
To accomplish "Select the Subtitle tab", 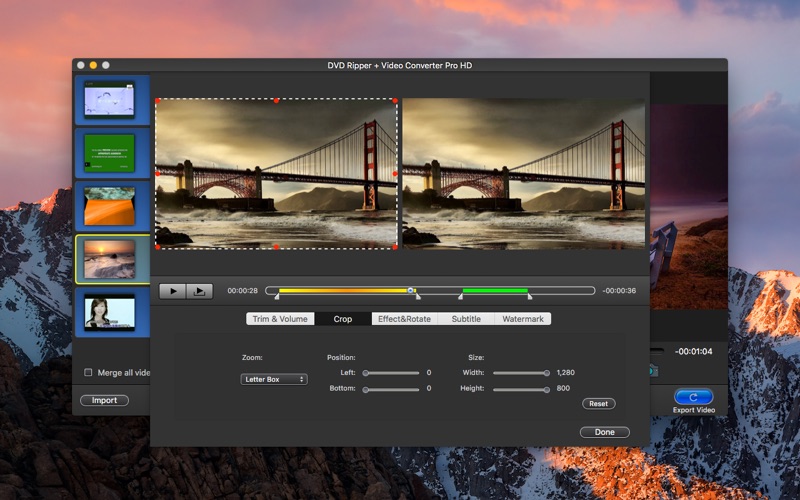I will click(466, 319).
